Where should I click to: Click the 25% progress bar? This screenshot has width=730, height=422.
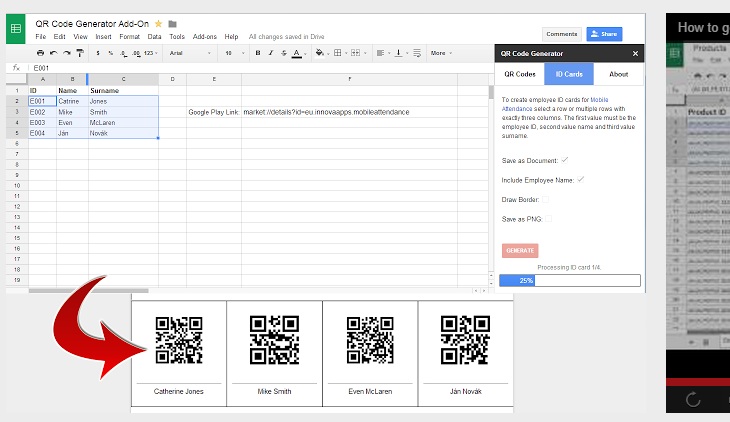570,280
